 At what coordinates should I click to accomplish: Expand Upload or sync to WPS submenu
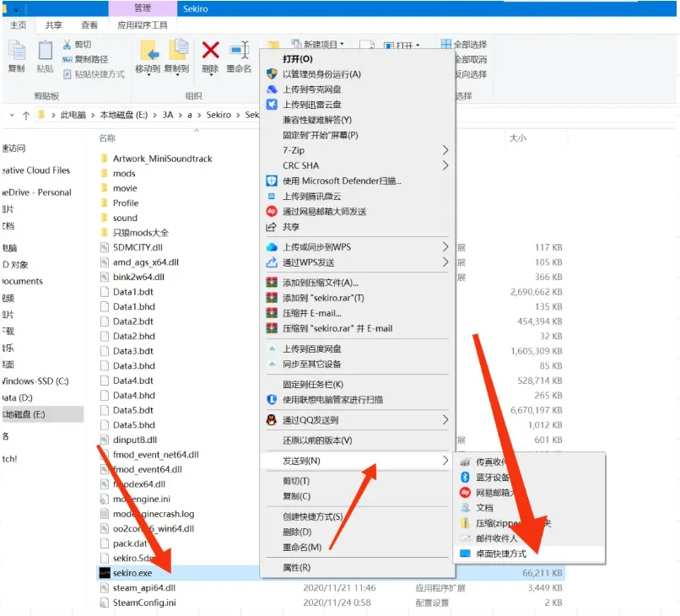pyautogui.click(x=358, y=247)
